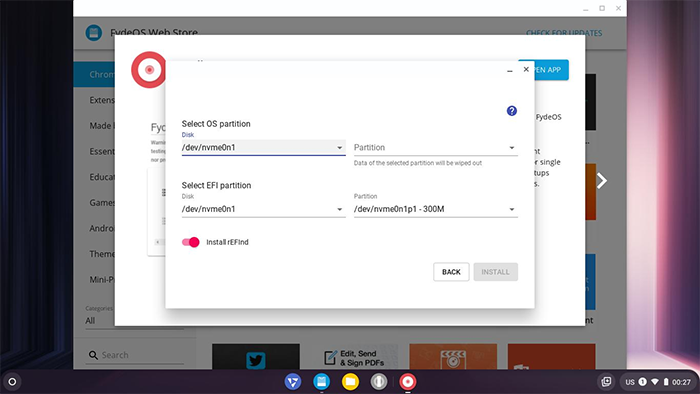
Task: Open the Categories All dropdown
Action: [134, 320]
